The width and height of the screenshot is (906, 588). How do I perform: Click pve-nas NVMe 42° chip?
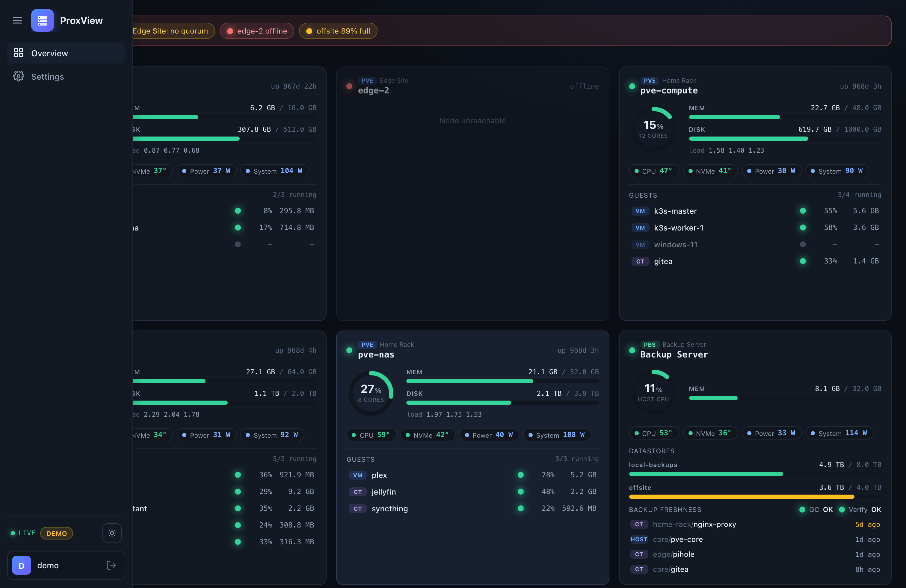click(x=428, y=435)
